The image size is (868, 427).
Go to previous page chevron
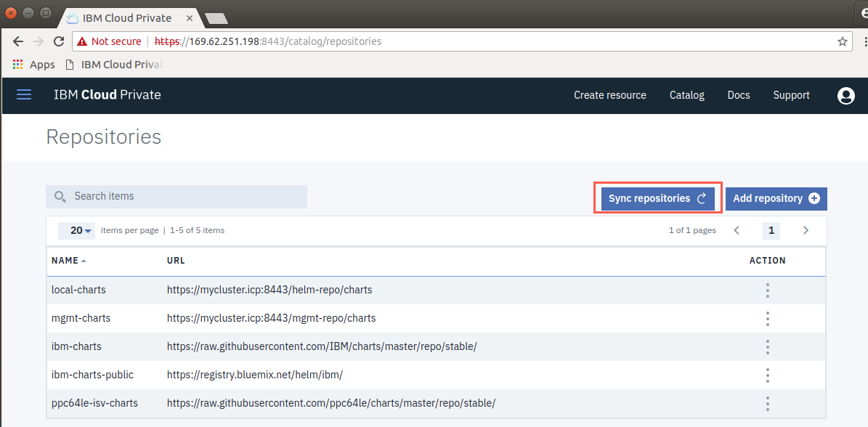coord(737,230)
